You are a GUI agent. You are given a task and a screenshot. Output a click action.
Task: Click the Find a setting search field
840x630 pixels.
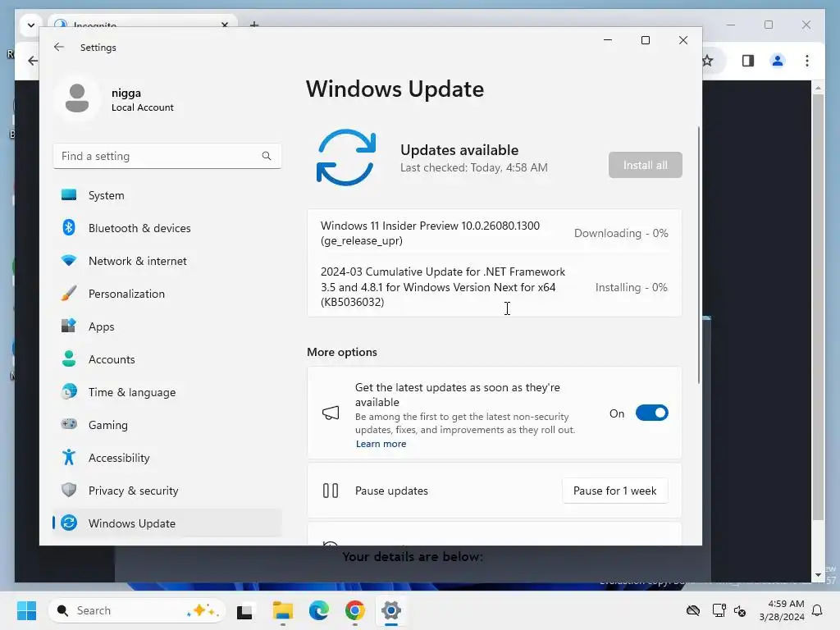coord(167,156)
